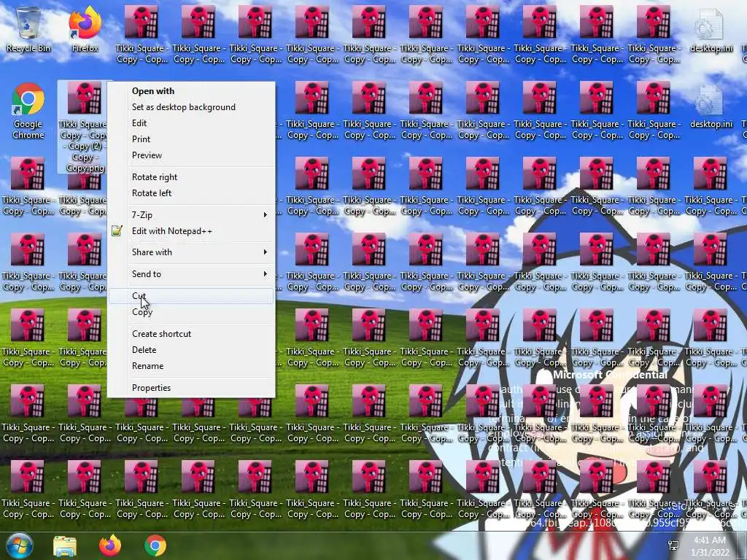The image size is (747, 560).
Task: Open Chrome from the taskbar
Action: pyautogui.click(x=155, y=545)
